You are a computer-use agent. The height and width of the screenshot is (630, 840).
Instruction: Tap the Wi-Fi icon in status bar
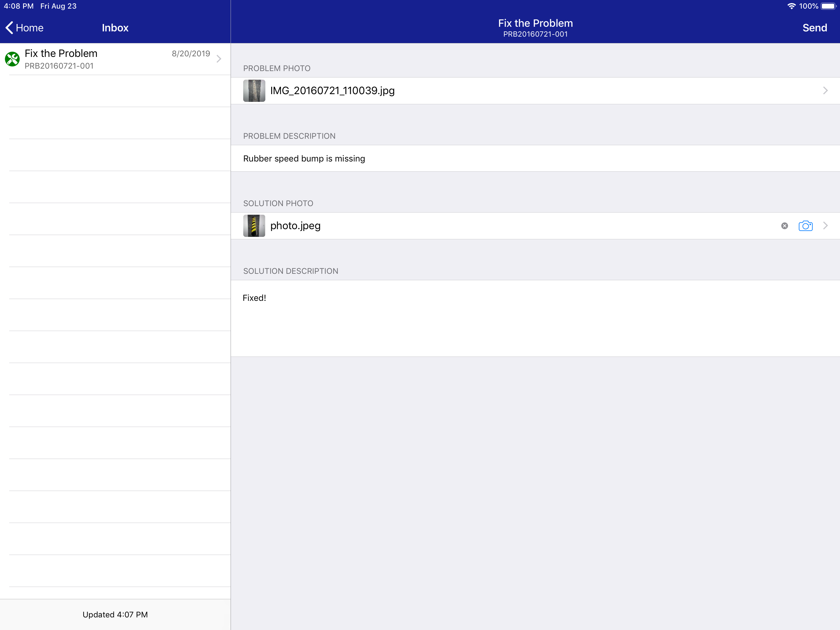tap(791, 6)
